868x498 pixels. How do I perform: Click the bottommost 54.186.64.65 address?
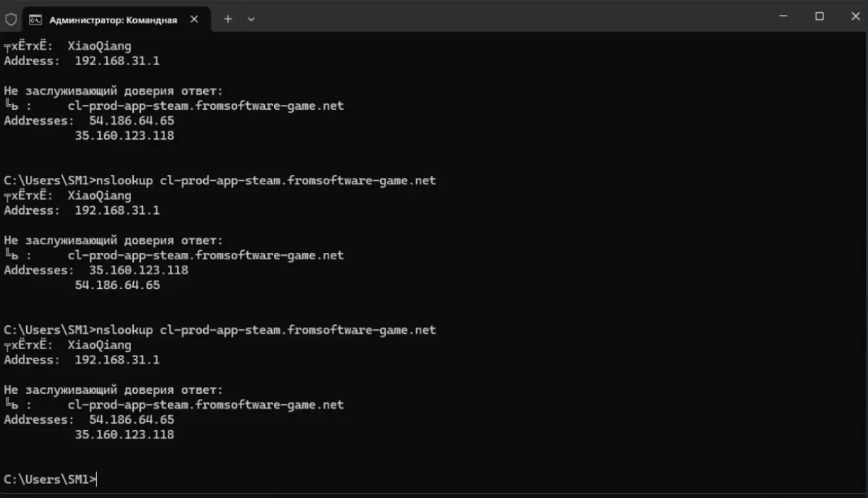pyautogui.click(x=132, y=419)
